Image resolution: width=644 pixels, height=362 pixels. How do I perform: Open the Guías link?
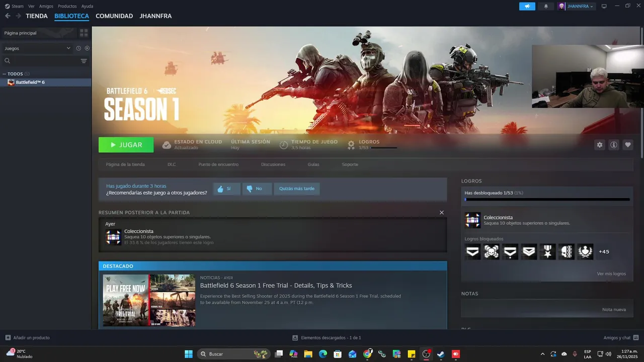(313, 164)
